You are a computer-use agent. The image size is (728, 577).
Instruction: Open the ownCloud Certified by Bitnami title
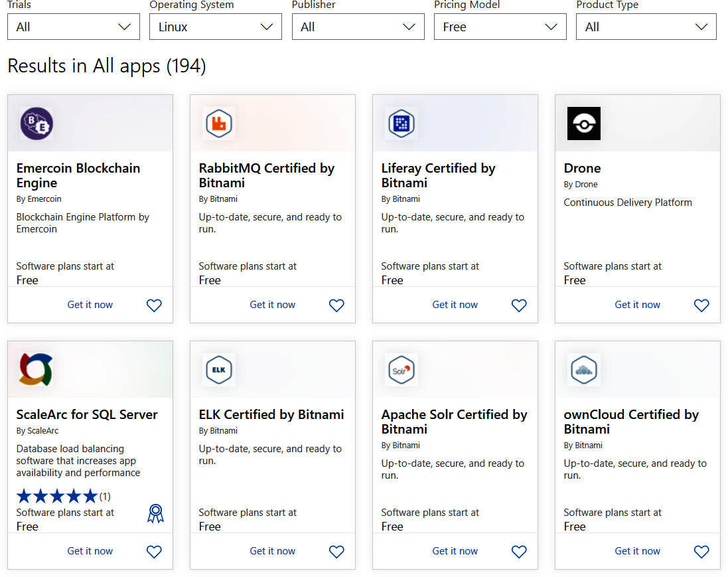(631, 422)
